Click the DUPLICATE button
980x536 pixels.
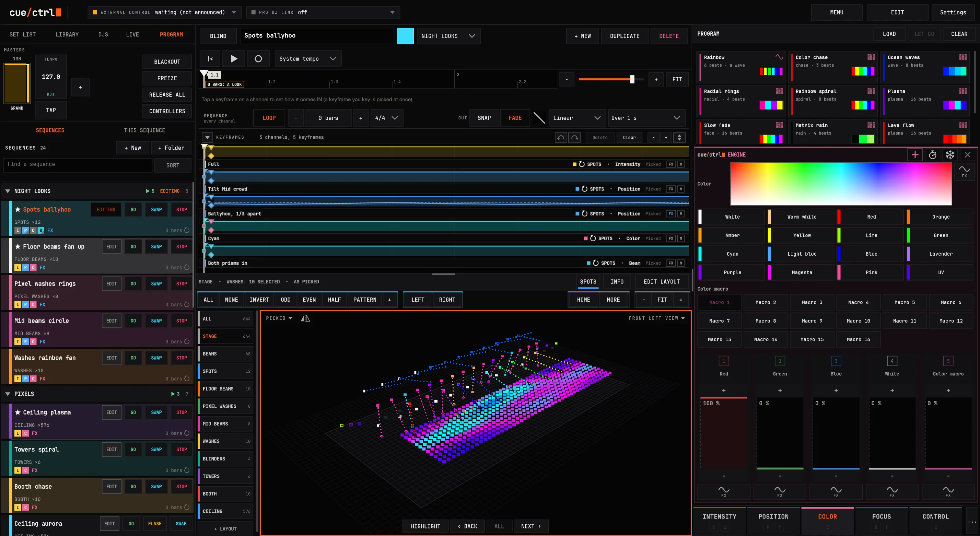(x=624, y=36)
